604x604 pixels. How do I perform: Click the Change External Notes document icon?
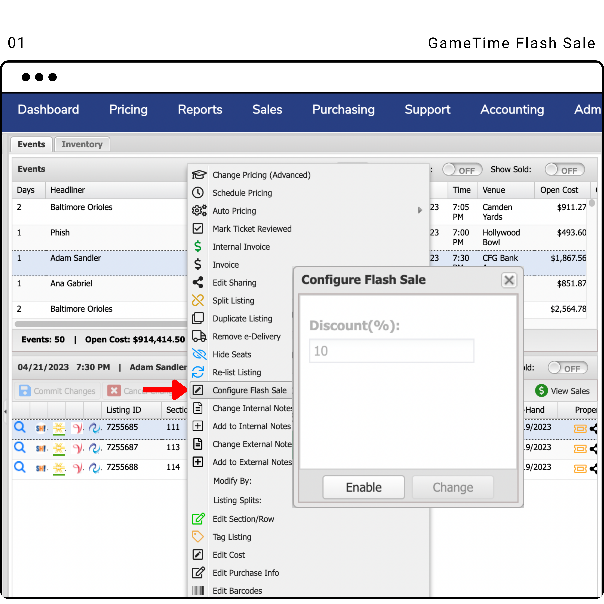coord(198,444)
